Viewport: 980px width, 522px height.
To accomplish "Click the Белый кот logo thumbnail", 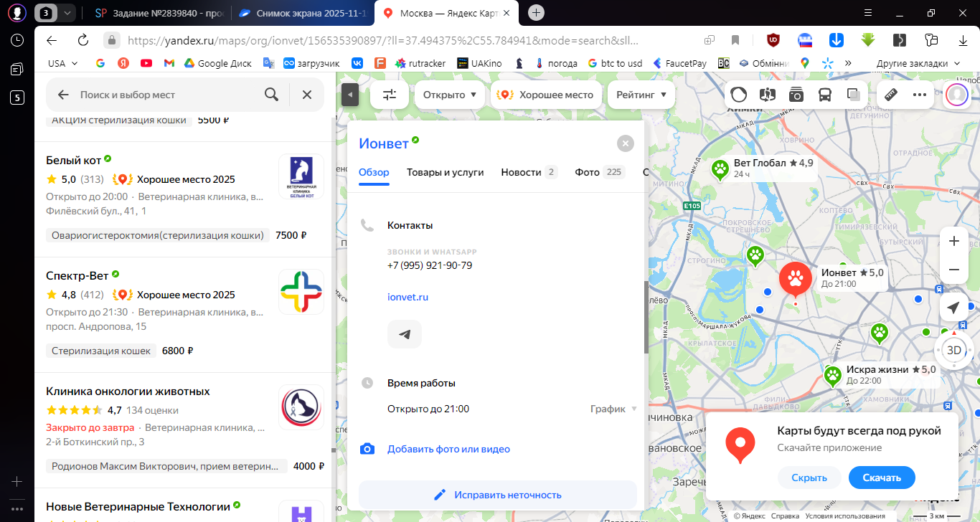I will pos(301,176).
